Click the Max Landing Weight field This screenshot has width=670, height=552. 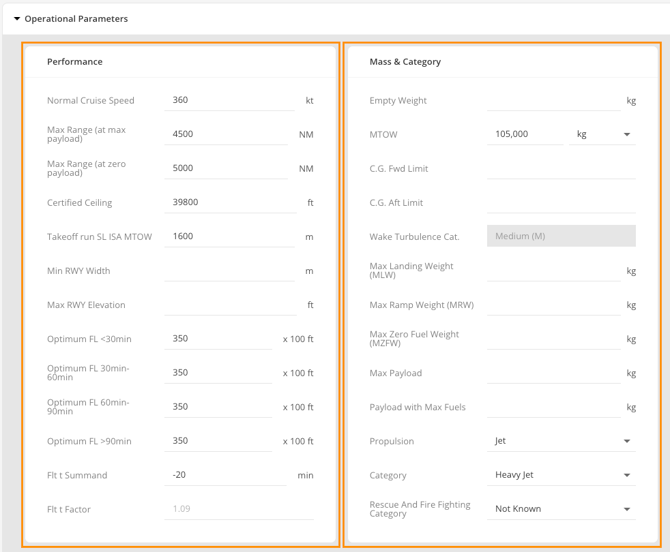click(x=553, y=271)
